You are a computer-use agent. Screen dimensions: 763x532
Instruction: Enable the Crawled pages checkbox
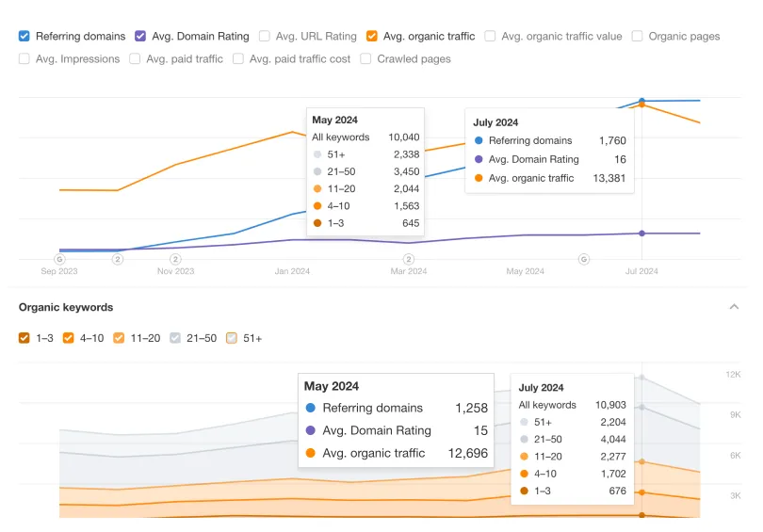click(x=365, y=58)
